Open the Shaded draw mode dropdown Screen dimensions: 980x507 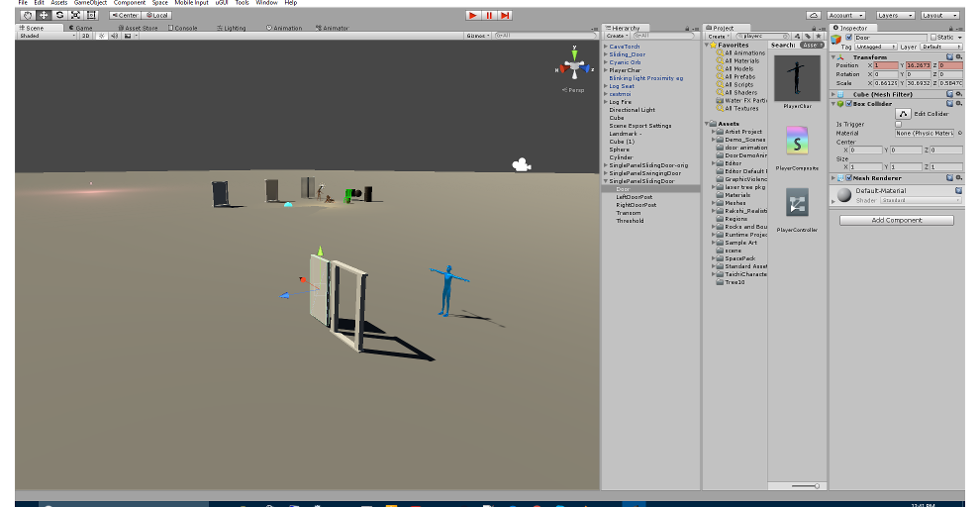point(48,36)
